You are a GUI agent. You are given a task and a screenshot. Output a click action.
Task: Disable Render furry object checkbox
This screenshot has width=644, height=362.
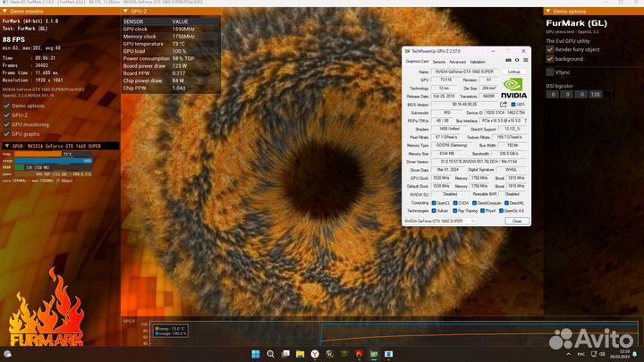pos(550,49)
